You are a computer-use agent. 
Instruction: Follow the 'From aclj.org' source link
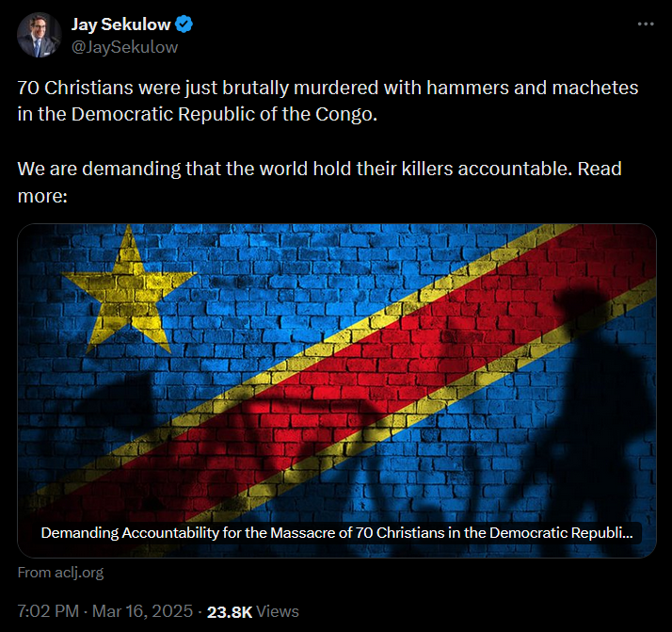[x=60, y=573]
